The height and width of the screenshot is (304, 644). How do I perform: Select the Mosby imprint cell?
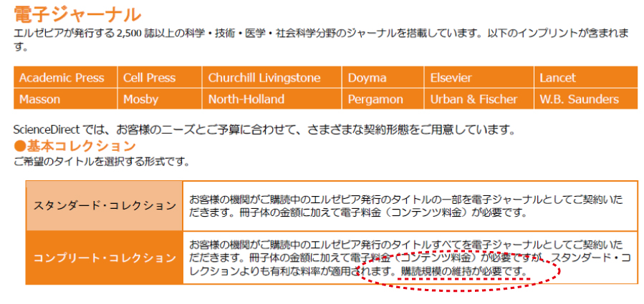(x=160, y=99)
